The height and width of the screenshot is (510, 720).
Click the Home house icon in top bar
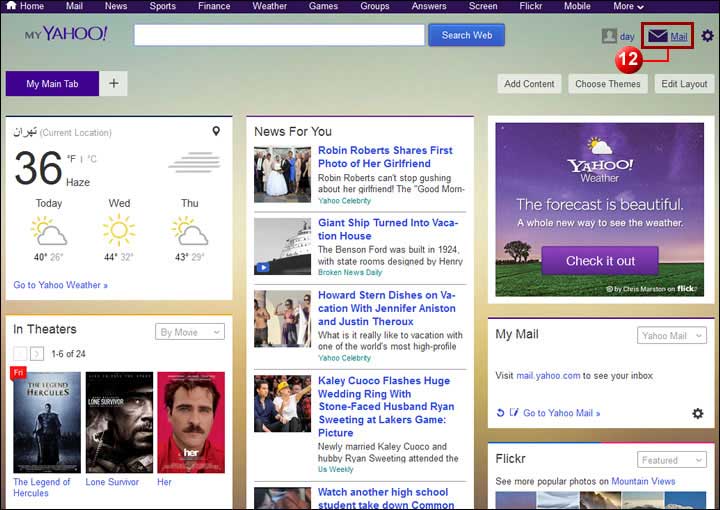click(11, 6)
